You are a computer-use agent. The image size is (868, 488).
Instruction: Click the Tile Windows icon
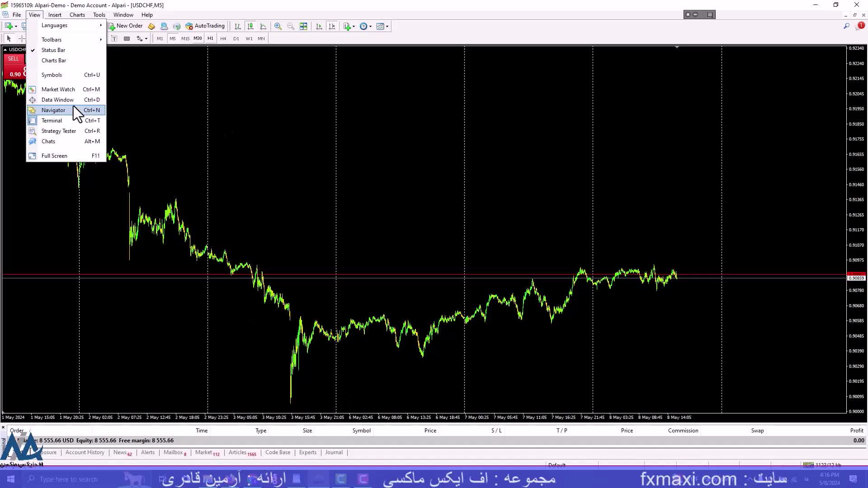[303, 26]
